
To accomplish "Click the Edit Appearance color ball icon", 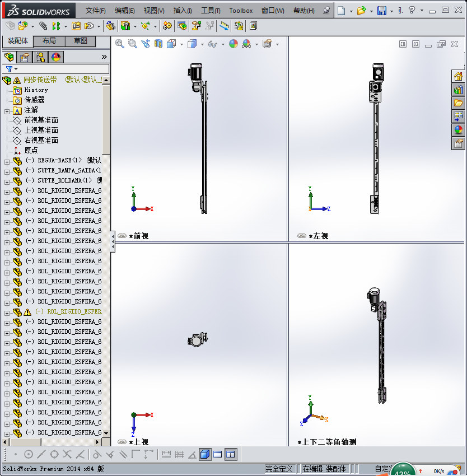I will click(x=233, y=44).
